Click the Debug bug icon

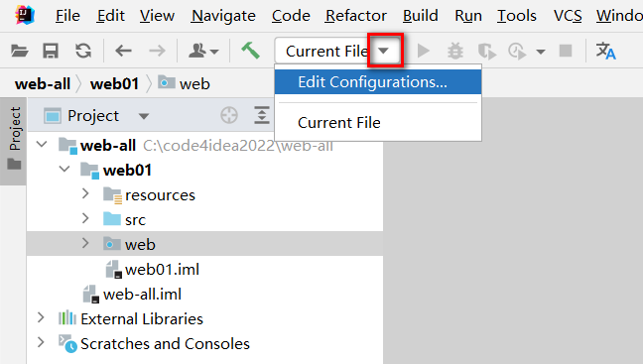pos(455,52)
